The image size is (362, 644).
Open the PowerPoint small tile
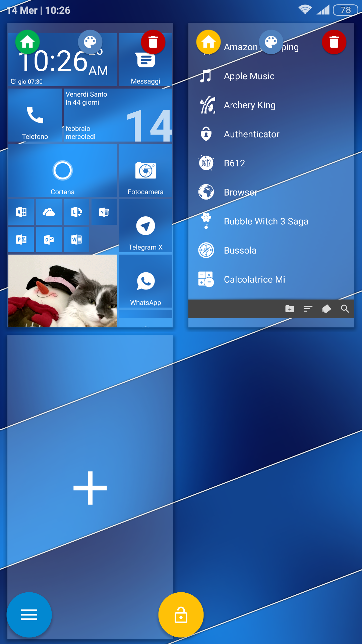tap(21, 239)
